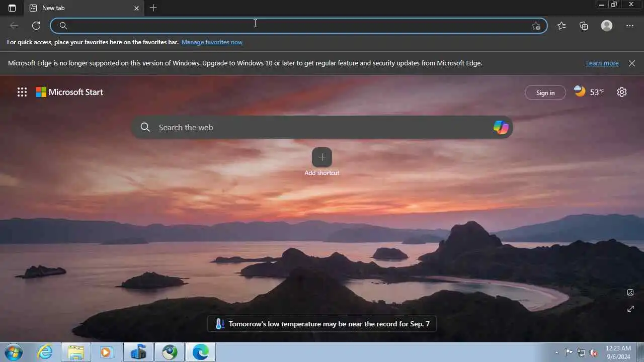Focus the browser address bar
This screenshot has height=362, width=644.
(299, 26)
